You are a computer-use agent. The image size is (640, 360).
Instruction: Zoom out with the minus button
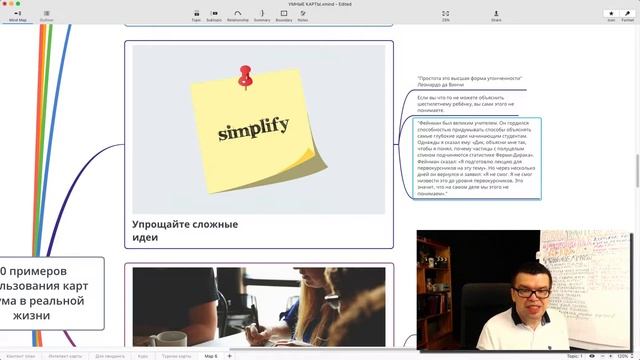pos(602,356)
